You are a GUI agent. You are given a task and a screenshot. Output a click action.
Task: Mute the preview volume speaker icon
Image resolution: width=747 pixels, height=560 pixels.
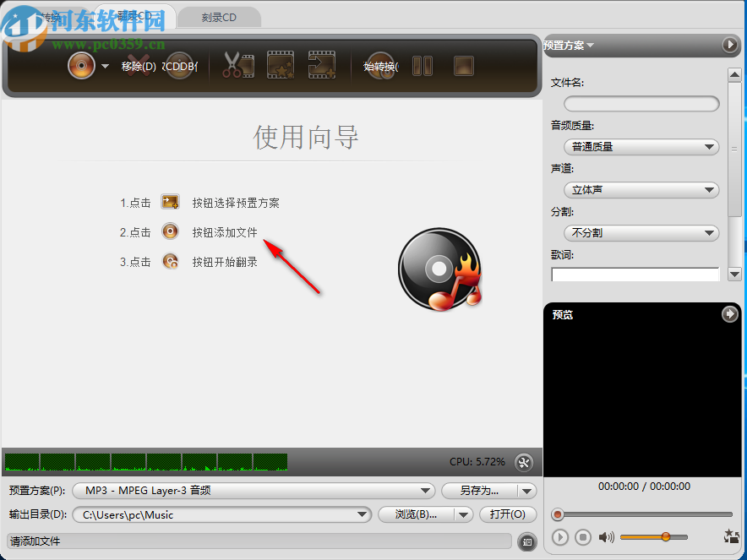[x=605, y=537]
